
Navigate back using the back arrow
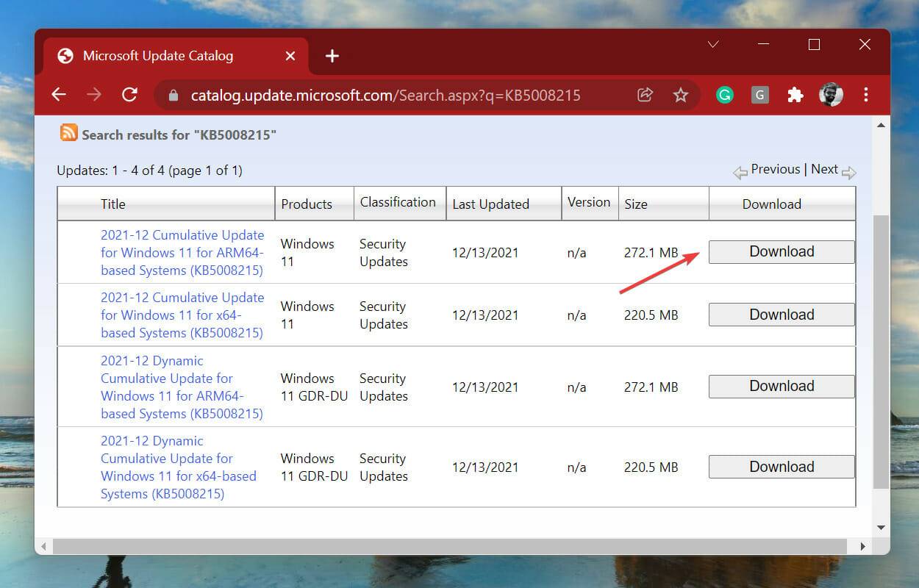59,94
